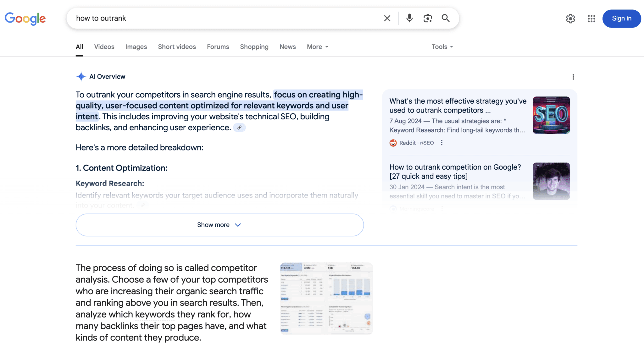Click the Google logo
Viewport: 644px width, 347px height.
(x=25, y=19)
